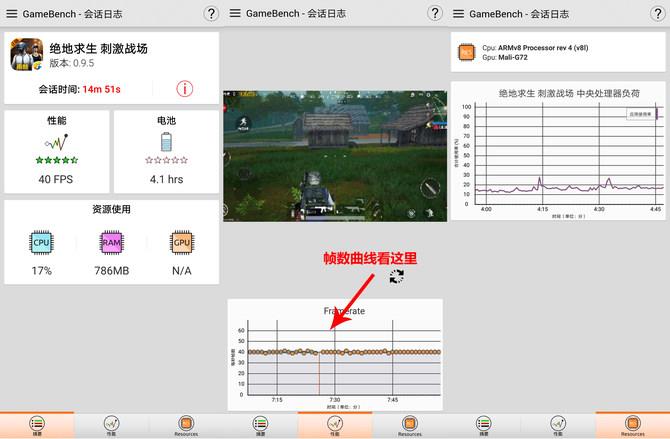Tap '7:15' label on Framerate chart axis
670x439 pixels.
[277, 400]
